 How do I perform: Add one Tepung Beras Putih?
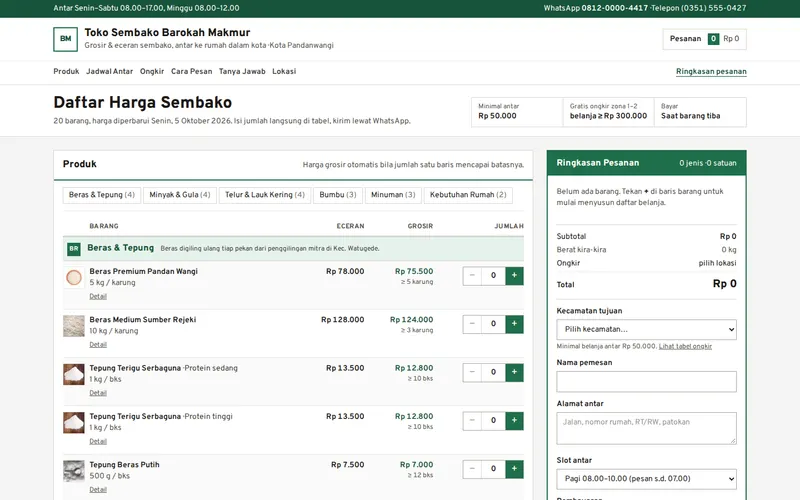[x=514, y=469]
